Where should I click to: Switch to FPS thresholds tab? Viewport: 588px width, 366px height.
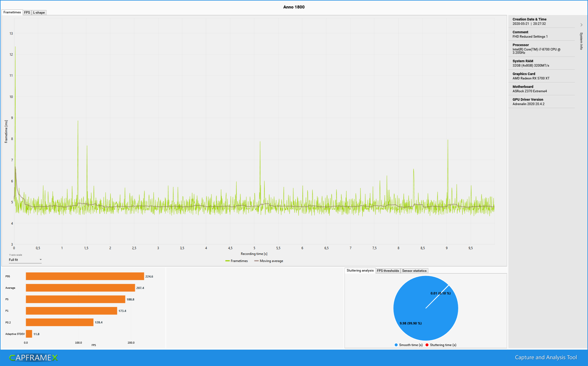pos(388,271)
